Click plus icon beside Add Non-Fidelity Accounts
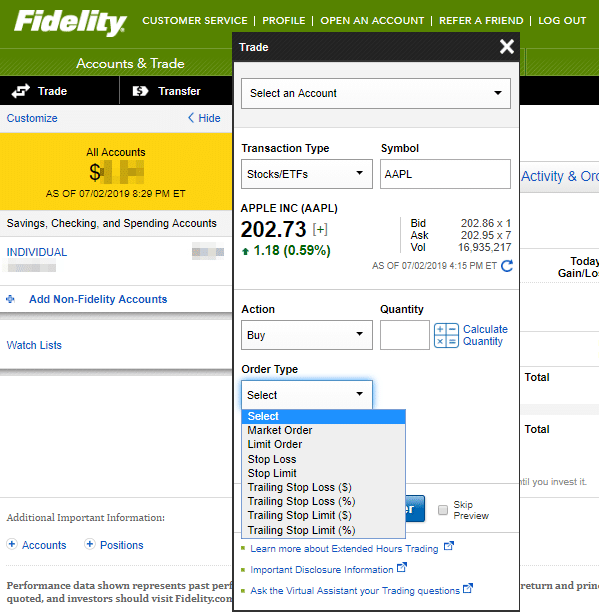This screenshot has height=616, width=599. (11, 299)
